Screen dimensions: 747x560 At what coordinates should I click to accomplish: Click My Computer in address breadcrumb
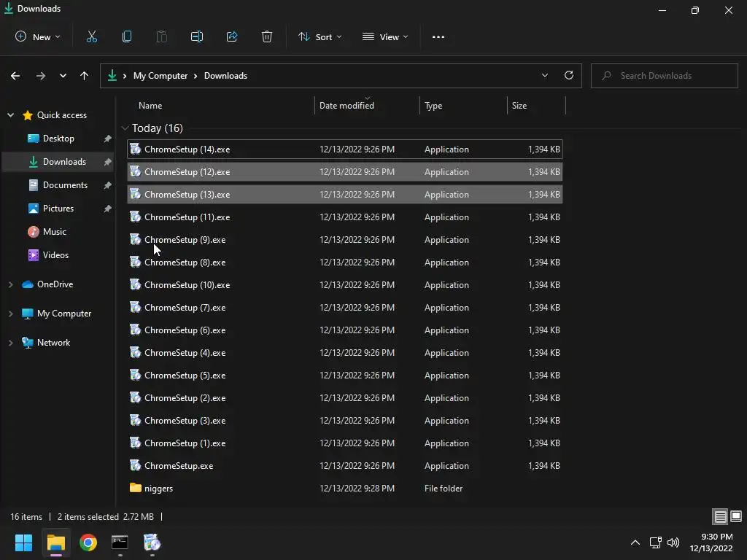point(160,76)
